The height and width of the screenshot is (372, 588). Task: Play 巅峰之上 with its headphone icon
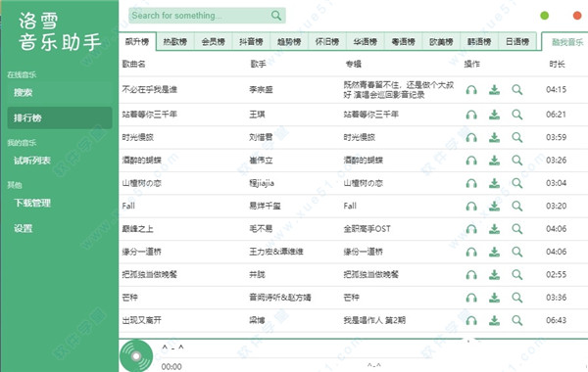[x=471, y=229]
